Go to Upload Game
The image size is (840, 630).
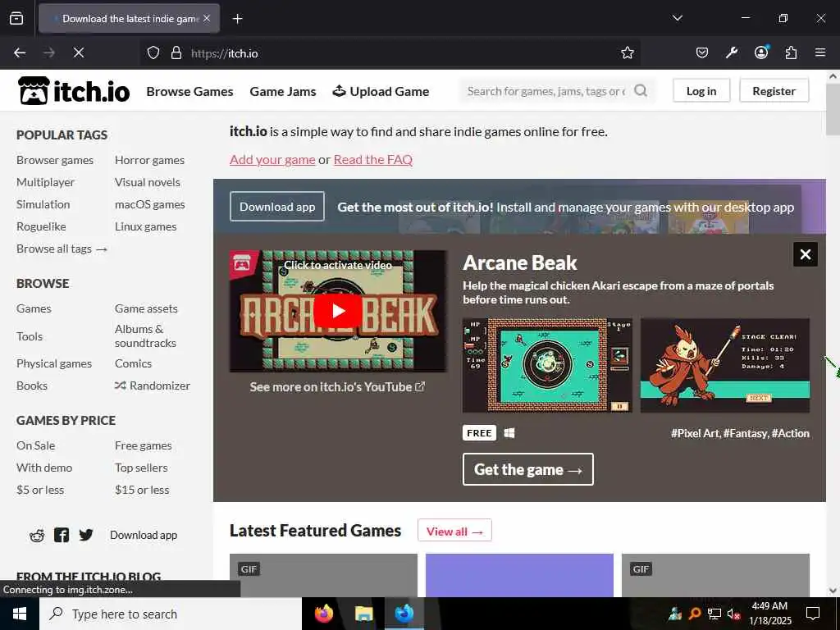(x=381, y=92)
